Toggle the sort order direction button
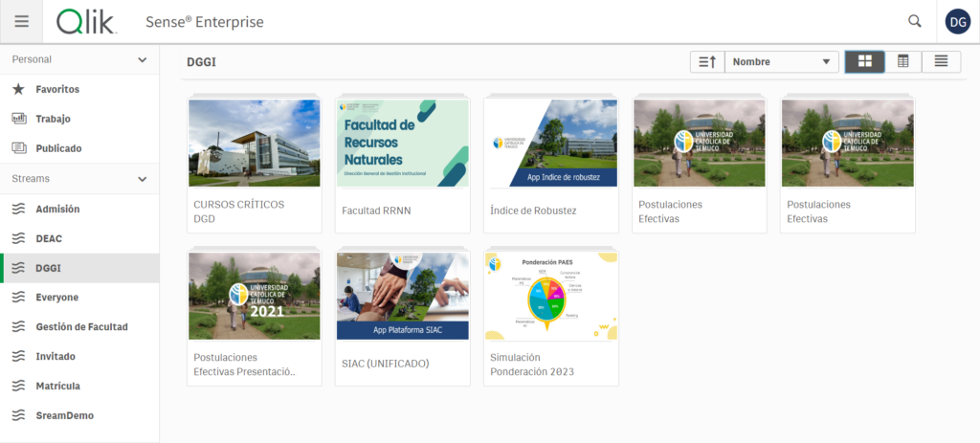 (707, 62)
